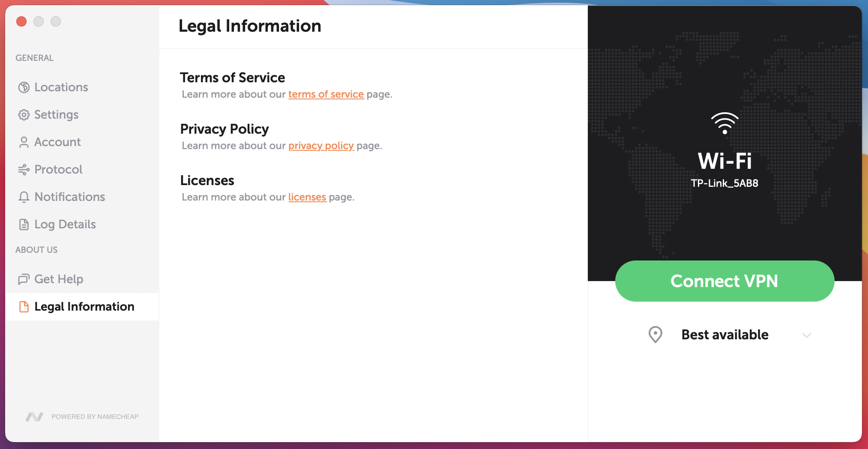Image resolution: width=868 pixels, height=449 pixels.
Task: Open the terms of service link
Action: point(326,94)
